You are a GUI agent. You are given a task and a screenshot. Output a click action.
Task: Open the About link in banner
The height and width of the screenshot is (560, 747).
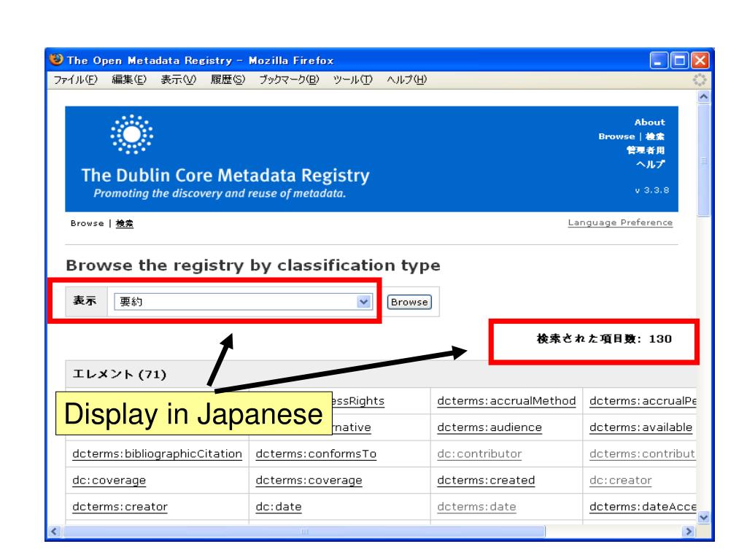click(649, 122)
